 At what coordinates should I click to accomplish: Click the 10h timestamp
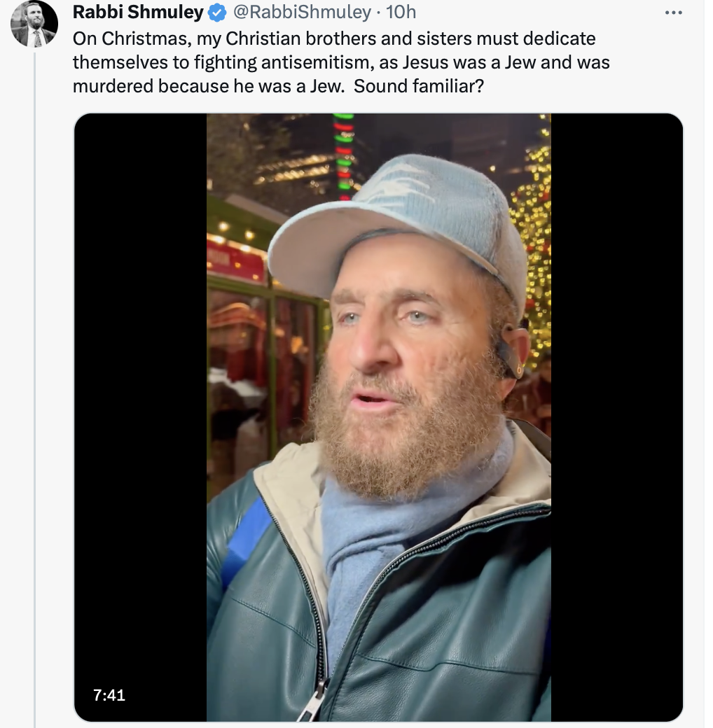[x=401, y=13]
